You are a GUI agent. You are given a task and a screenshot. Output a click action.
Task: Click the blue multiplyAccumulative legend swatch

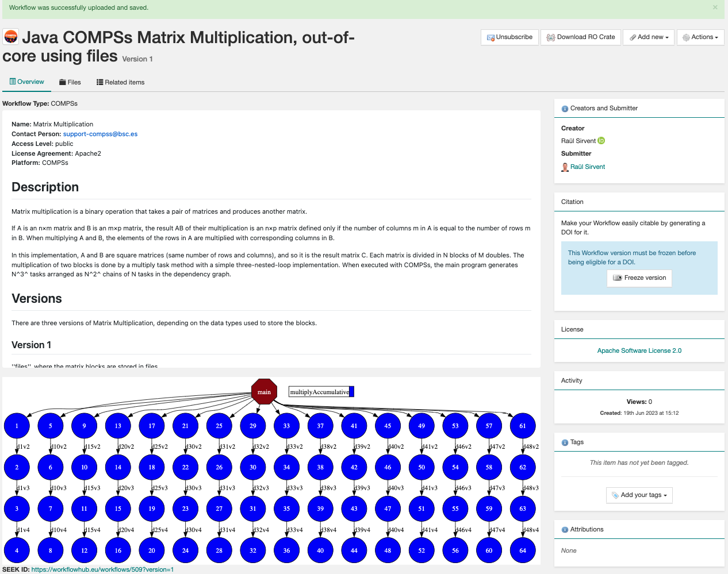point(352,392)
